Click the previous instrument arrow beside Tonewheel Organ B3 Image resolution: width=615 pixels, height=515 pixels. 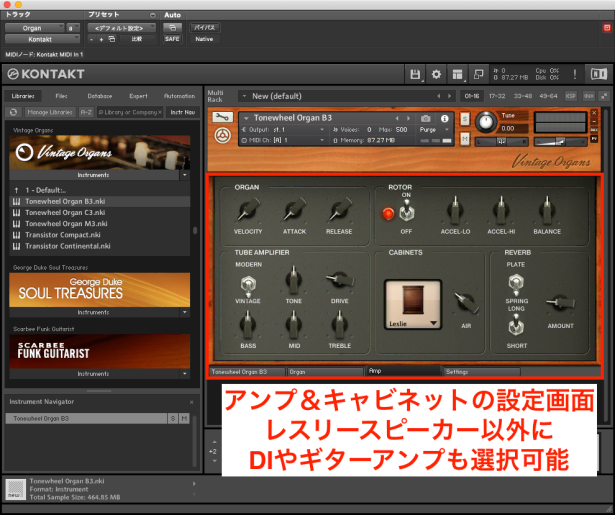pyautogui.click(x=397, y=118)
